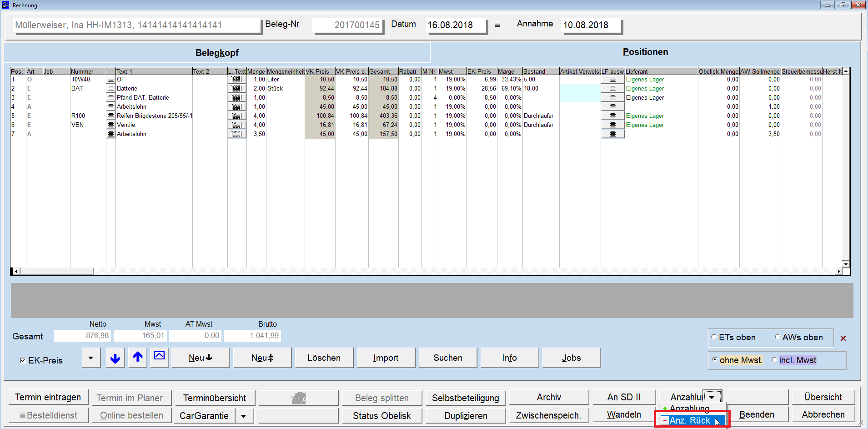Click Termin eintragen button
868x429 pixels.
[48, 398]
